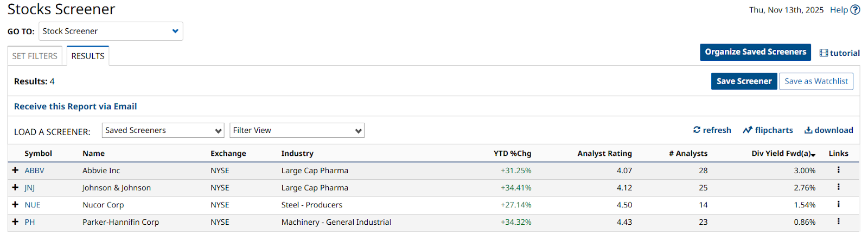868x240 pixels.
Task: Open links menu for JNJ row
Action: (838, 187)
